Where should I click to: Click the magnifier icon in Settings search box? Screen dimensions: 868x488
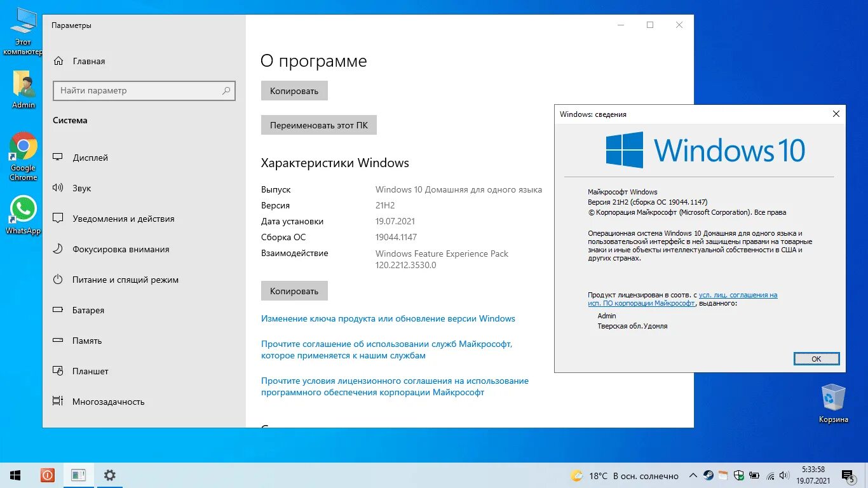click(226, 91)
